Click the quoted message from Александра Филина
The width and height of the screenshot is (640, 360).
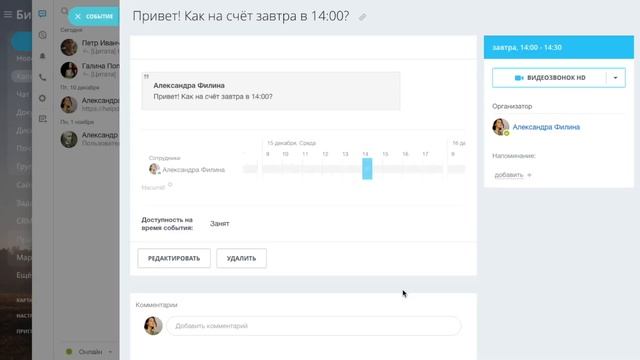click(x=271, y=91)
